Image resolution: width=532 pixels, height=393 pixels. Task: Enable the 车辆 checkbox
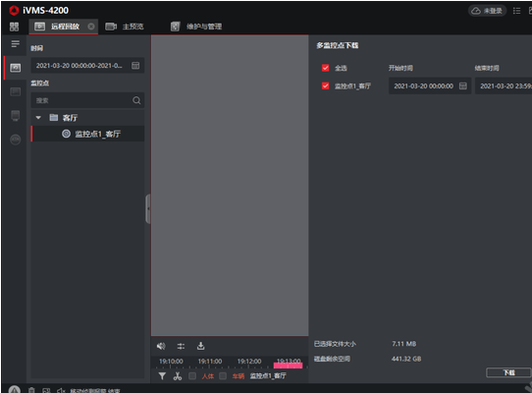click(x=223, y=375)
